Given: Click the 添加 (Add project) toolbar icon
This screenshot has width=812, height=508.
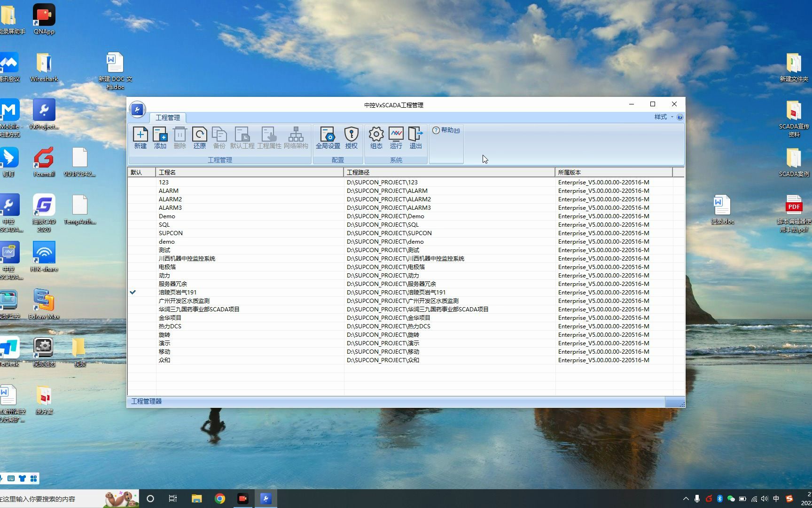Looking at the screenshot, I should tap(160, 138).
